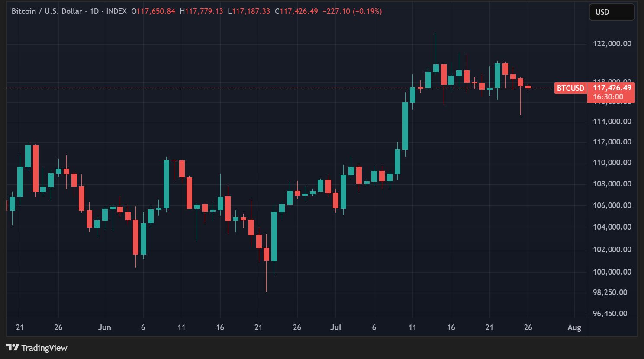Open the TradingView wordmark link
The image size is (644, 359).
point(44,348)
